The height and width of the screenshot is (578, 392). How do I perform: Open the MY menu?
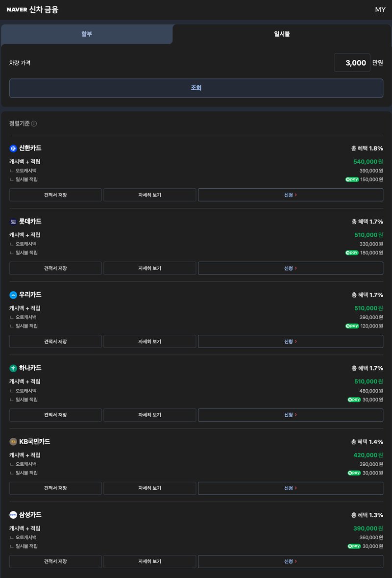(380, 10)
